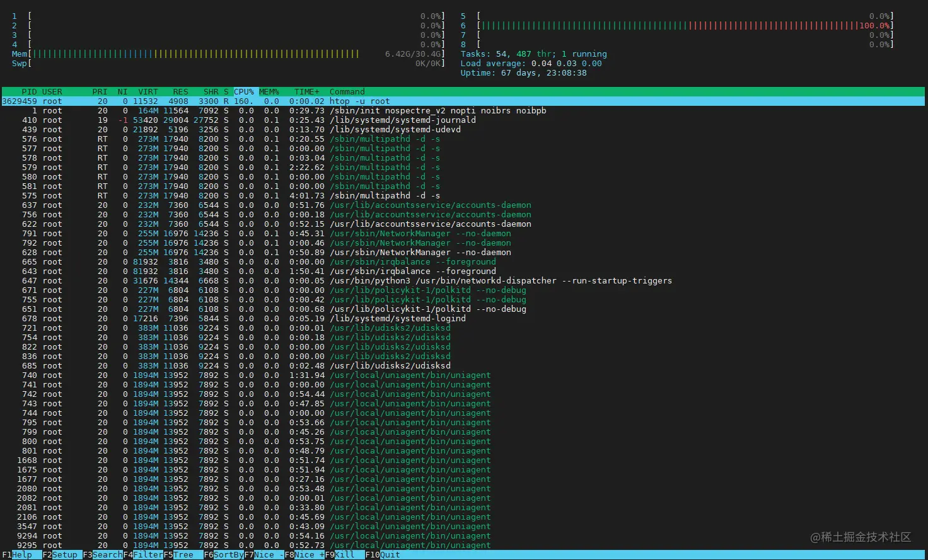
Task: Click the Uptime: 67 days line
Action: click(x=524, y=73)
